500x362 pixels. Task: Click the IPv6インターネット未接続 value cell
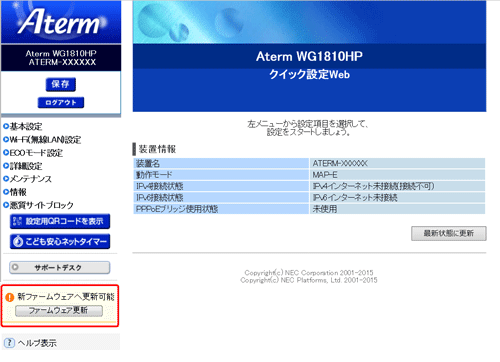click(x=397, y=197)
